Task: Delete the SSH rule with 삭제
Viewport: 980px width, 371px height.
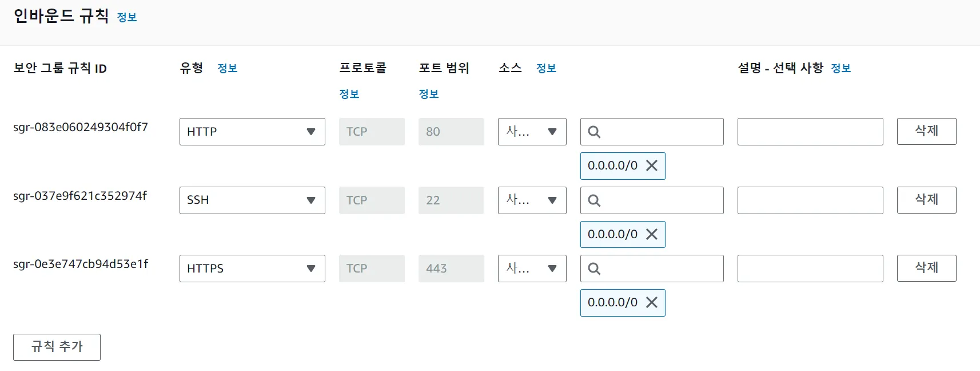Action: coord(926,200)
